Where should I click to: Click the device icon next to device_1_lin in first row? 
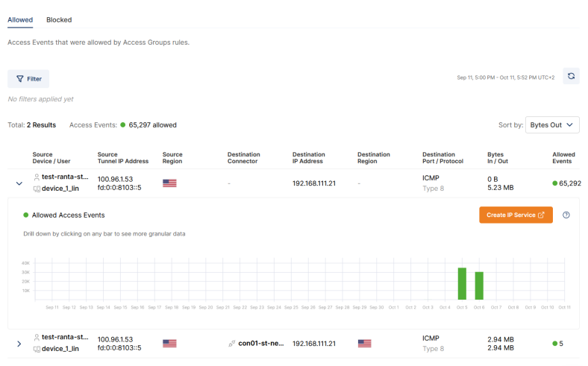tap(37, 189)
